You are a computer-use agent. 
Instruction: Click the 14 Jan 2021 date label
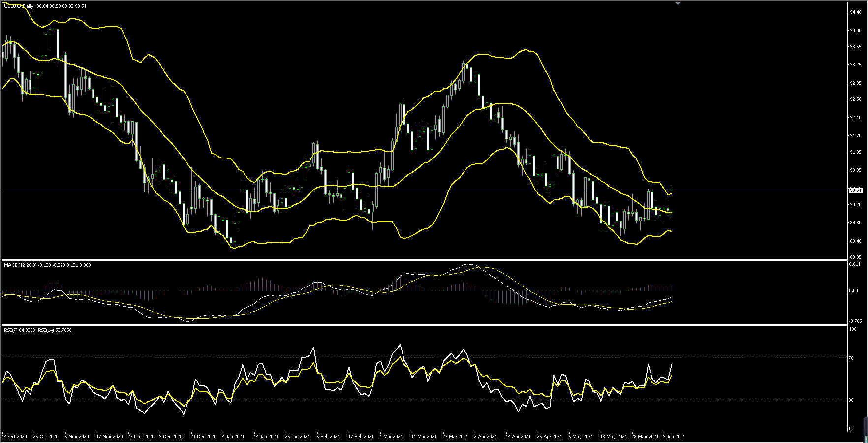[x=266, y=437]
